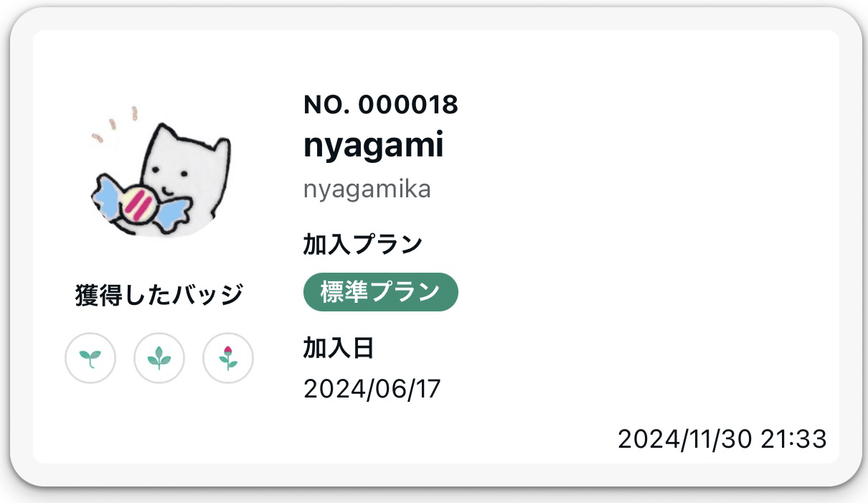Click the nyagamika username text

coord(367,189)
